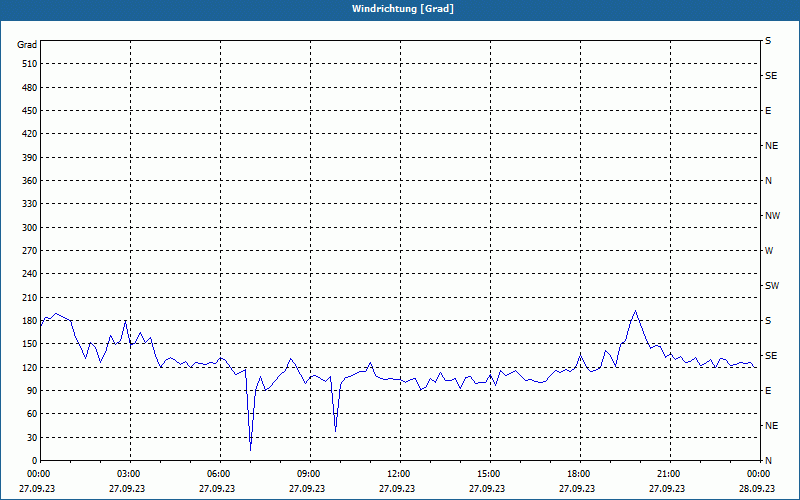Click the 330 degree axis label
The width and height of the screenshot is (800, 500).
pyautogui.click(x=30, y=204)
